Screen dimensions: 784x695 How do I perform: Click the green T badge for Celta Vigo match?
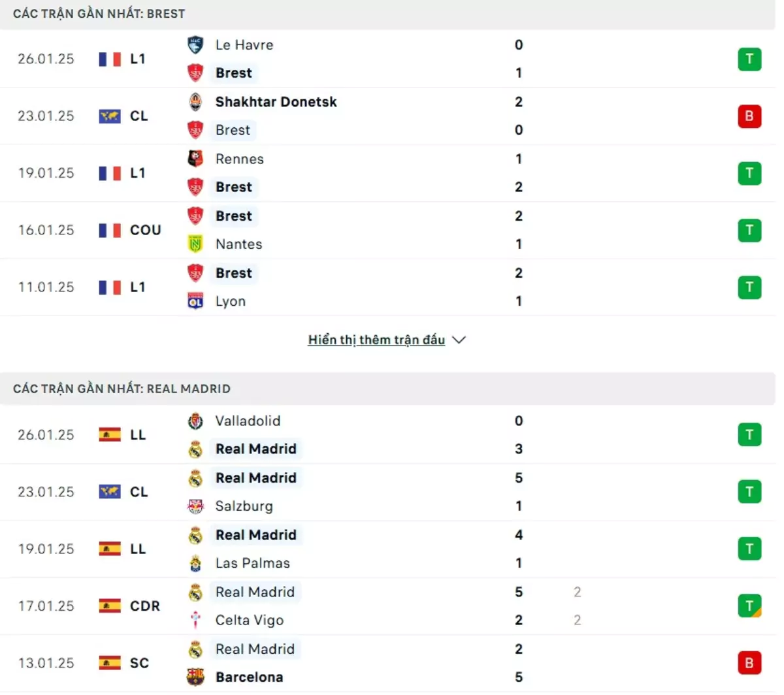[749, 606]
